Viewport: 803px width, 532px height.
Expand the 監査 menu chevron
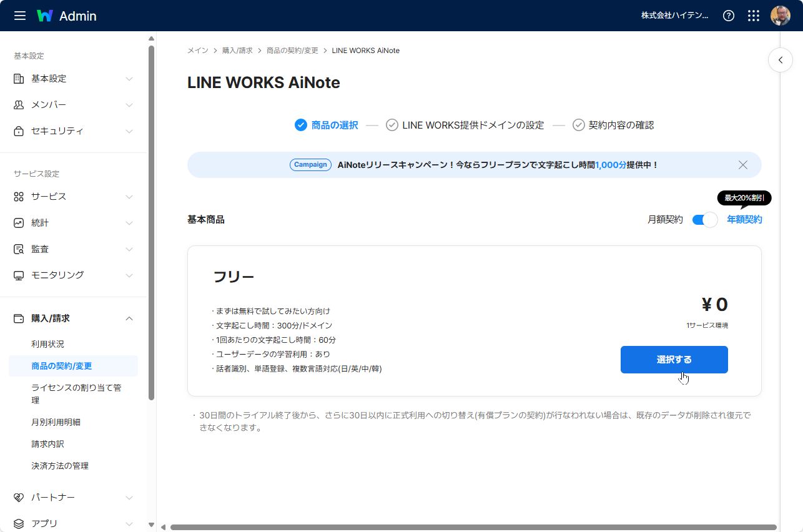tap(129, 249)
